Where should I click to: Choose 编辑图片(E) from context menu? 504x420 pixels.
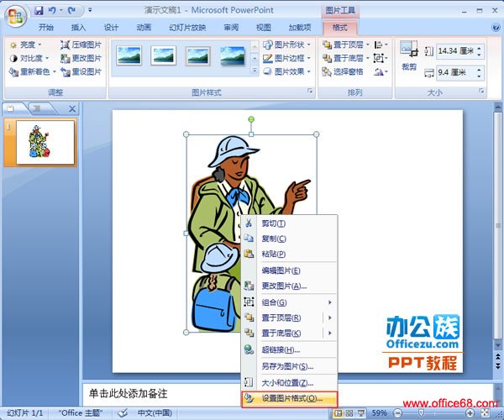[289, 270]
